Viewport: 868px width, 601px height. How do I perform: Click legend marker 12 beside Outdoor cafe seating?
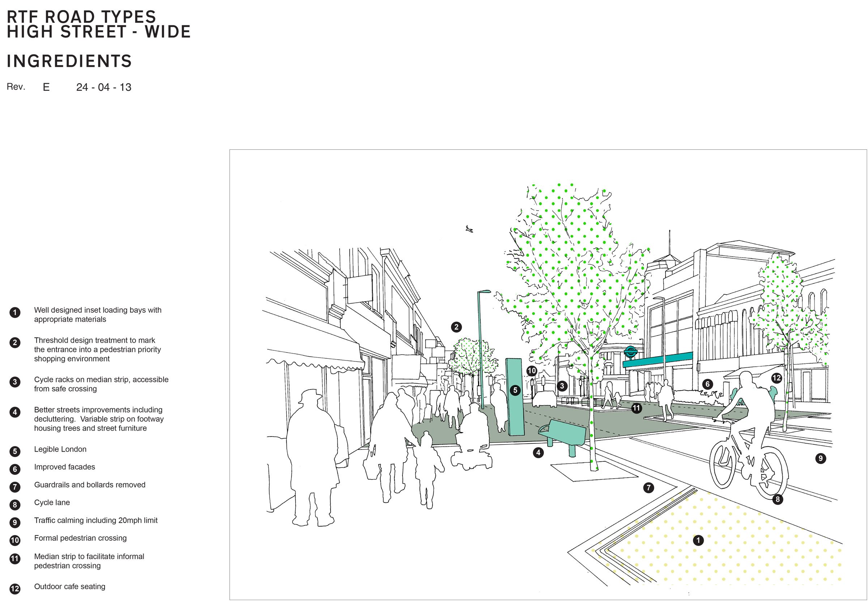tap(15, 589)
